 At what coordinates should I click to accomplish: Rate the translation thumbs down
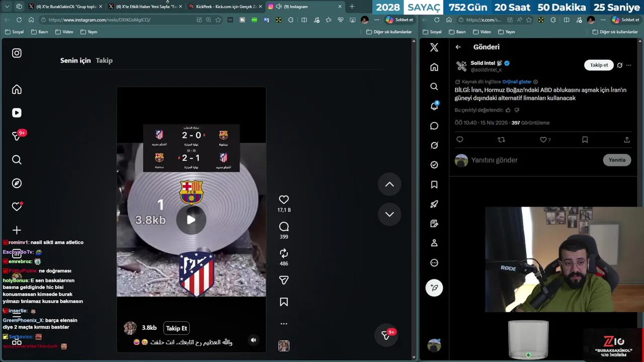click(517, 110)
